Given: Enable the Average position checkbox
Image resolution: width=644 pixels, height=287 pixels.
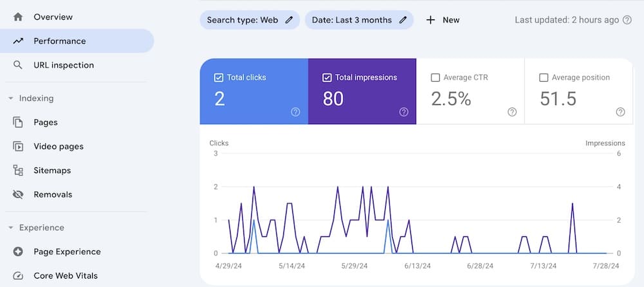Looking at the screenshot, I should pos(544,78).
